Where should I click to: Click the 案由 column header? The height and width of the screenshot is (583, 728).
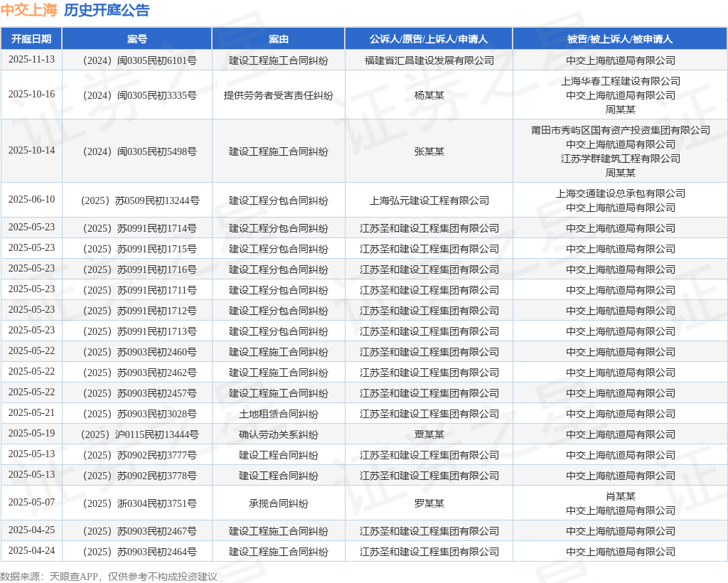tap(278, 39)
